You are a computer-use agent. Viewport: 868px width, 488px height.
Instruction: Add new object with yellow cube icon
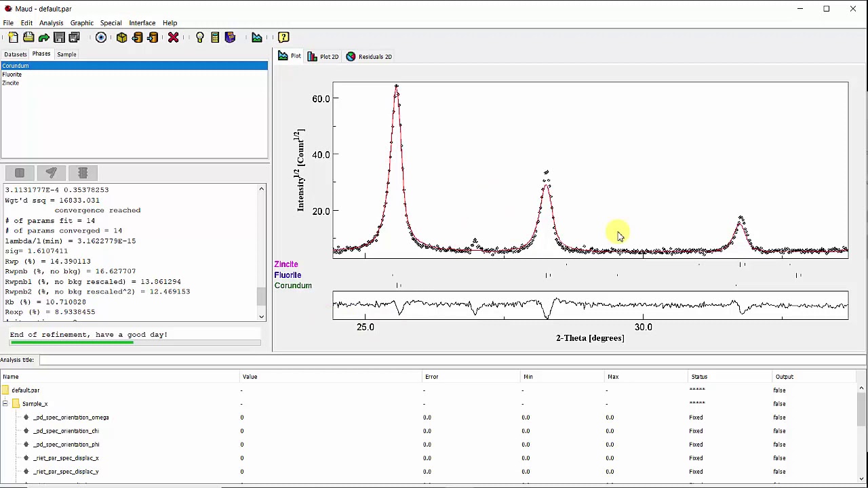(x=122, y=37)
